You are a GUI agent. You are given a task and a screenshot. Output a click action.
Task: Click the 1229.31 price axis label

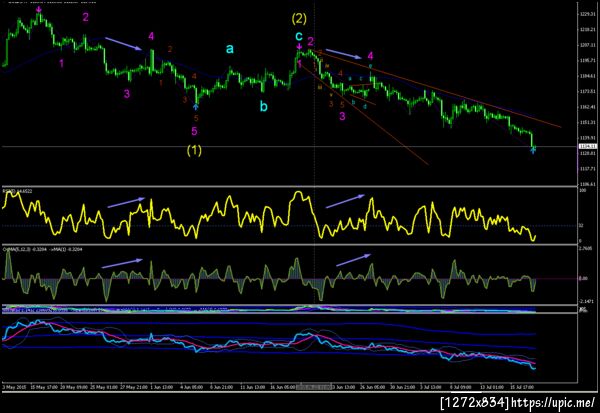click(587, 14)
